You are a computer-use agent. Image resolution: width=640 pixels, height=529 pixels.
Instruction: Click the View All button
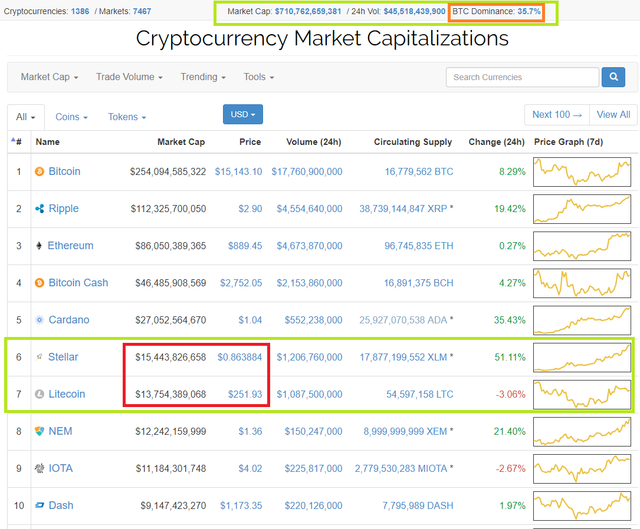coord(613,115)
